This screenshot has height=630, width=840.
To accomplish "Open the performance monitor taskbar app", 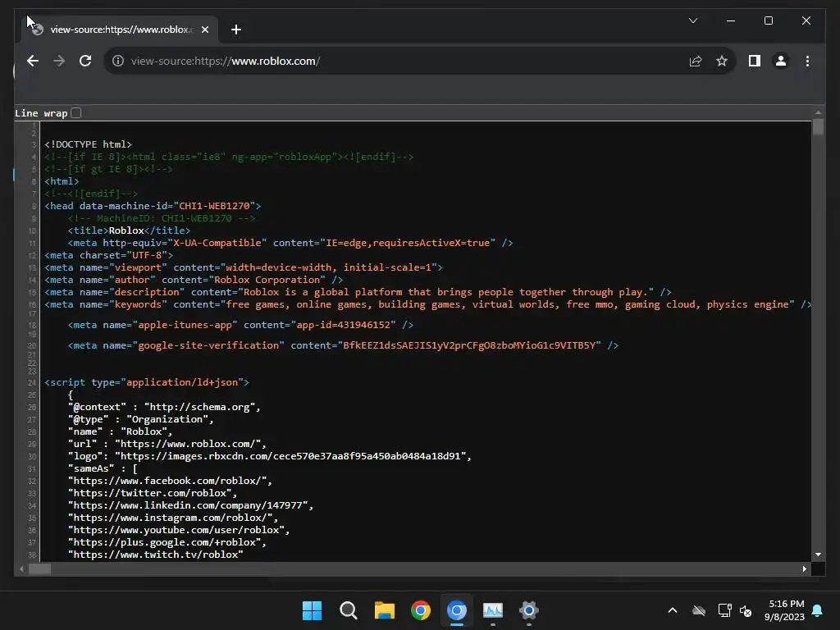I will pyautogui.click(x=493, y=610).
